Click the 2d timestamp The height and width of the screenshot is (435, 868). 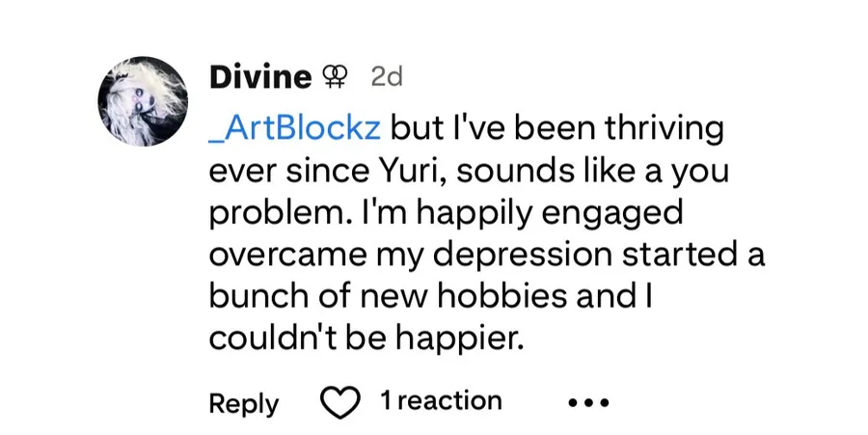click(x=387, y=77)
